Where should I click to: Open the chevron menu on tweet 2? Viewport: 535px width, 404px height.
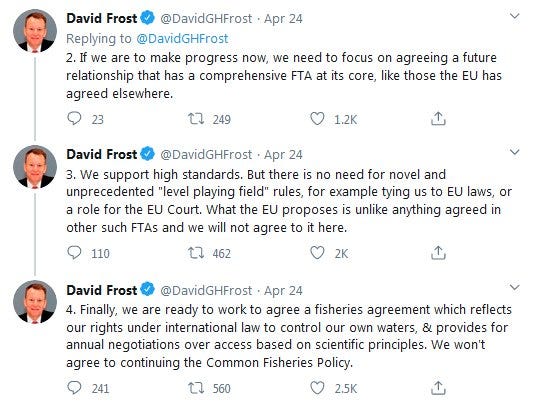coord(514,16)
